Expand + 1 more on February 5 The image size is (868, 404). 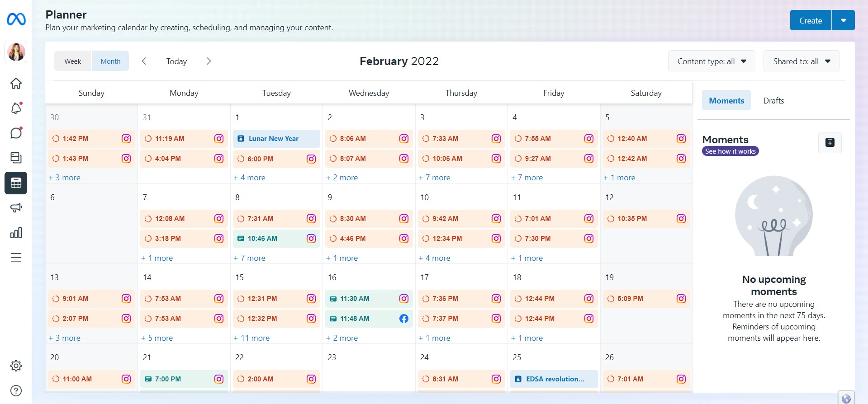click(619, 178)
